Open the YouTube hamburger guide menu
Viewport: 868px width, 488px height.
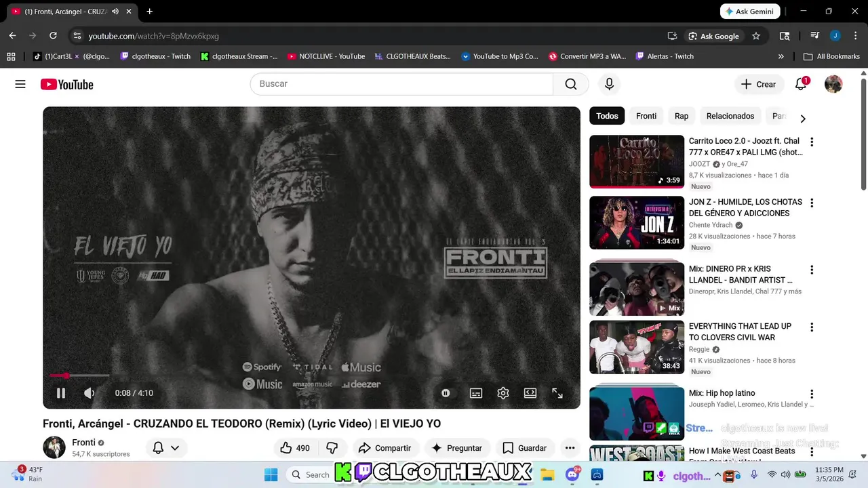click(20, 84)
